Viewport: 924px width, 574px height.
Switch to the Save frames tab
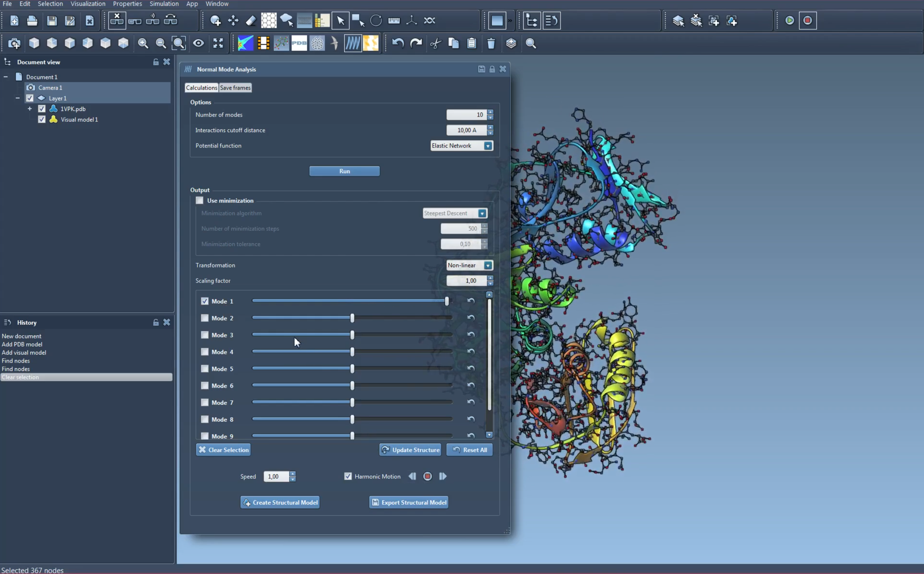point(235,88)
